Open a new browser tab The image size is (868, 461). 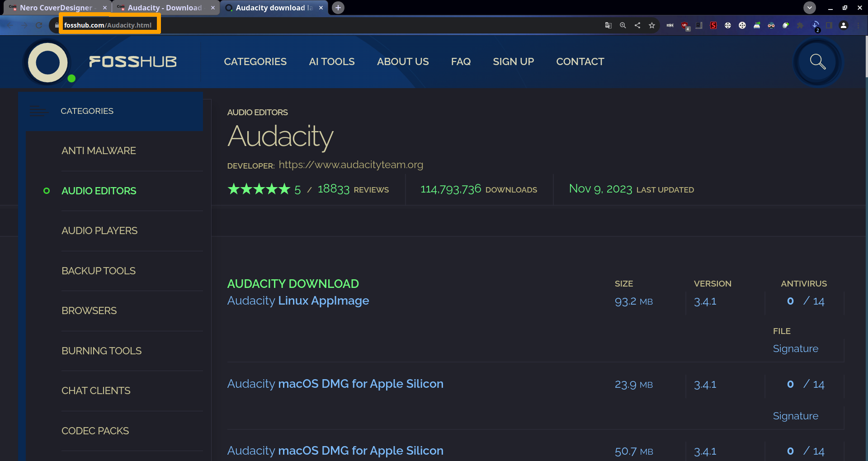coord(338,8)
